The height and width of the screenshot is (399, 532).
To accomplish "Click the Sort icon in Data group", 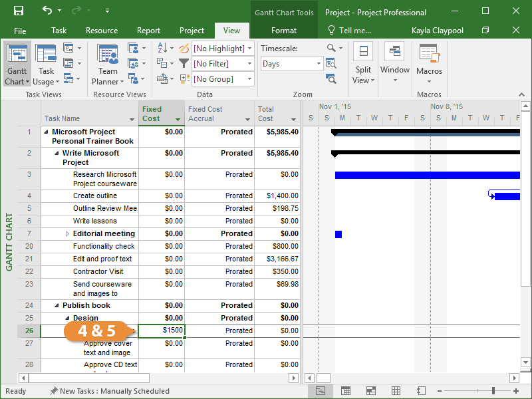I will click(x=163, y=49).
